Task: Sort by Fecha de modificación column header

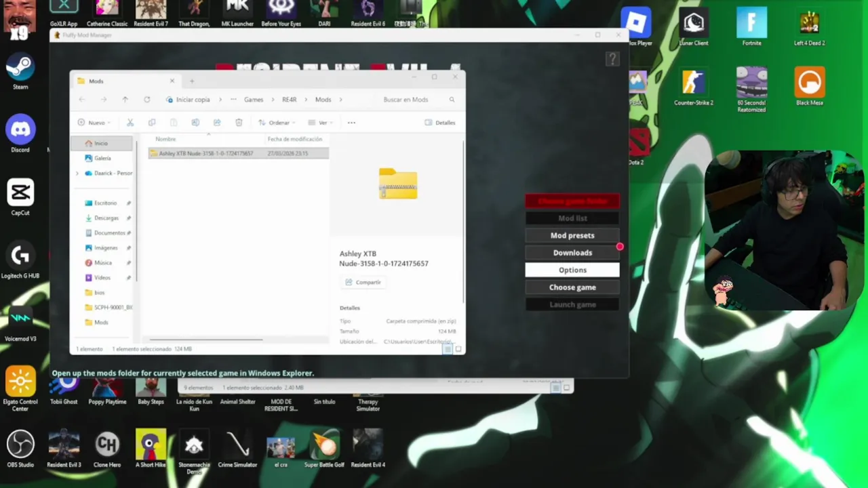Action: click(x=295, y=139)
